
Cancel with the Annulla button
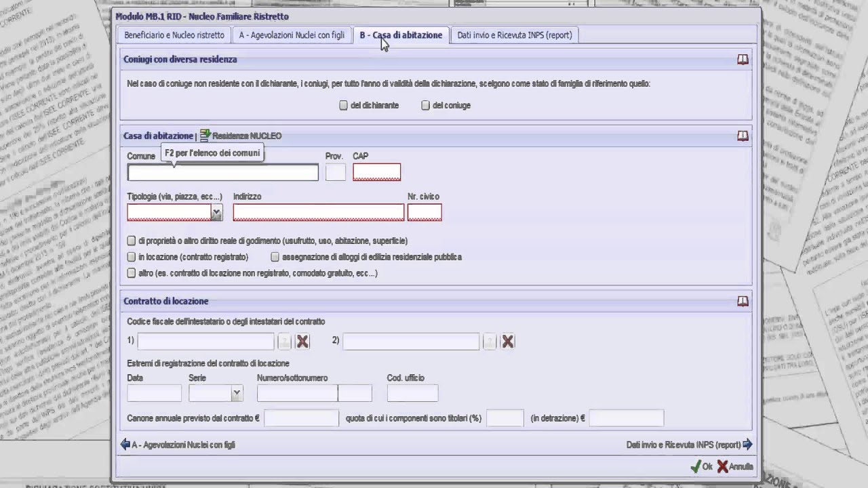(x=735, y=466)
